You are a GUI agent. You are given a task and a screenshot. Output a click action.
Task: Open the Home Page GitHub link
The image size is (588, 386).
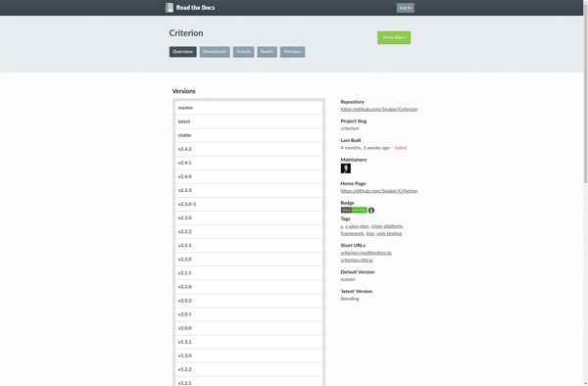click(379, 191)
